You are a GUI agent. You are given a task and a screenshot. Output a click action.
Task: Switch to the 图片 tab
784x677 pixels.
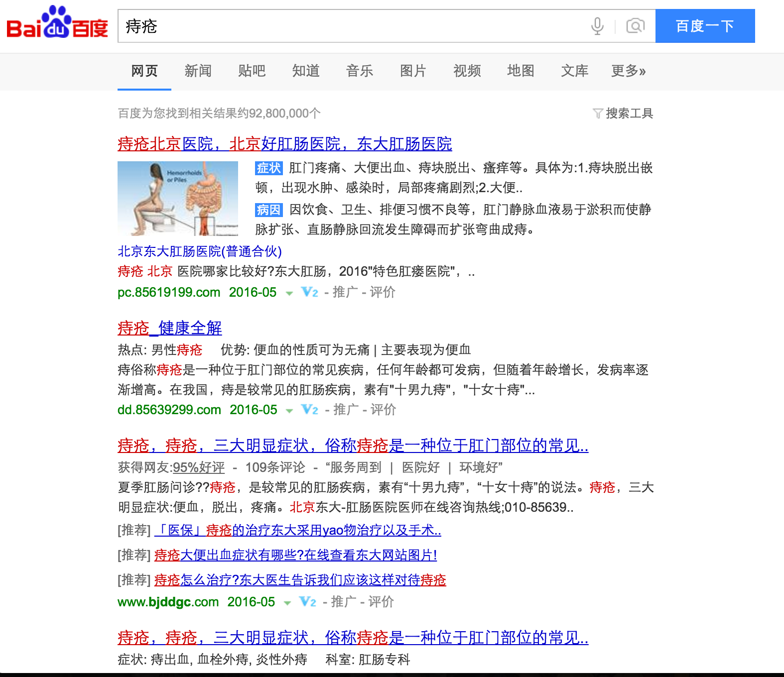pos(413,71)
